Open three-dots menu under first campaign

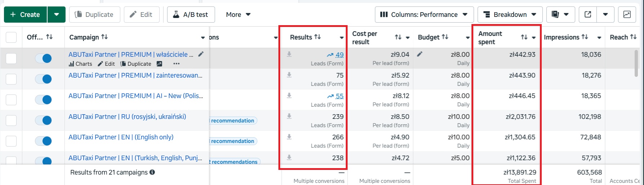(x=176, y=64)
